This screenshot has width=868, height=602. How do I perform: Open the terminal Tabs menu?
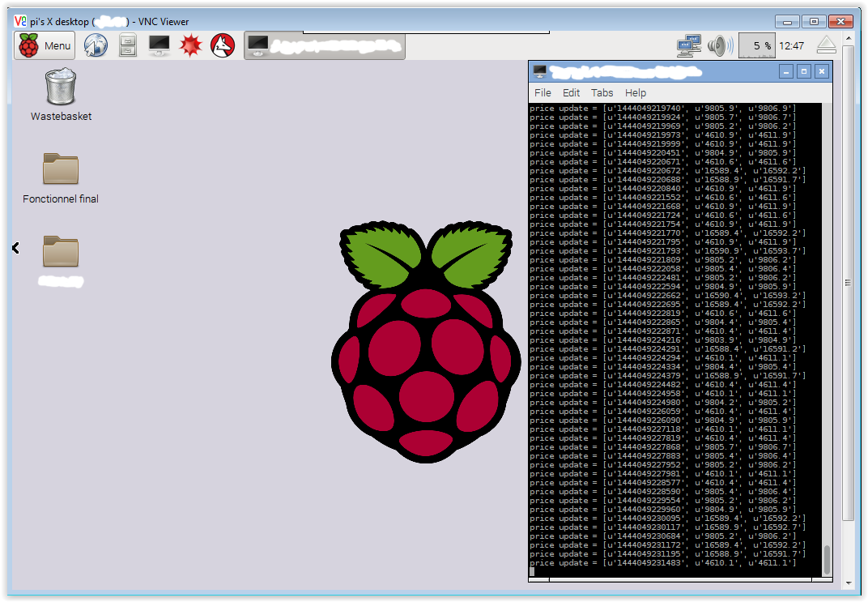point(602,93)
